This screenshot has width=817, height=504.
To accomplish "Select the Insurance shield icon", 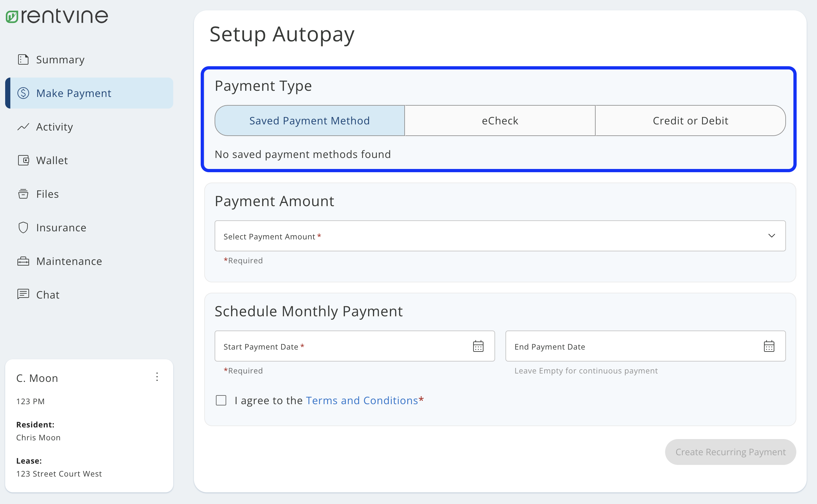I will point(23,227).
